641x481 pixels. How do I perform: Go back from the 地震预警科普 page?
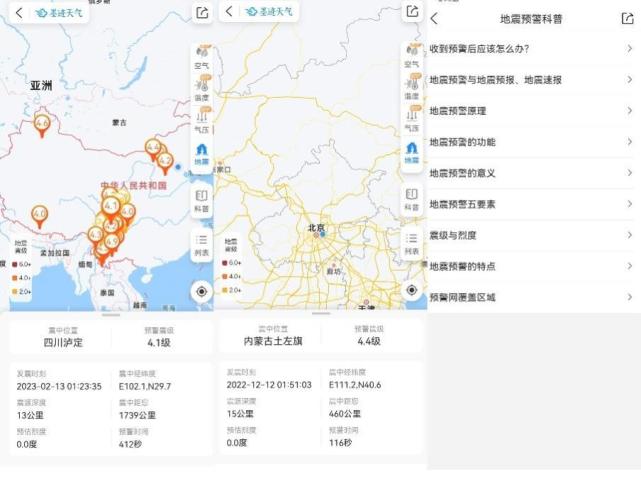pyautogui.click(x=434, y=18)
